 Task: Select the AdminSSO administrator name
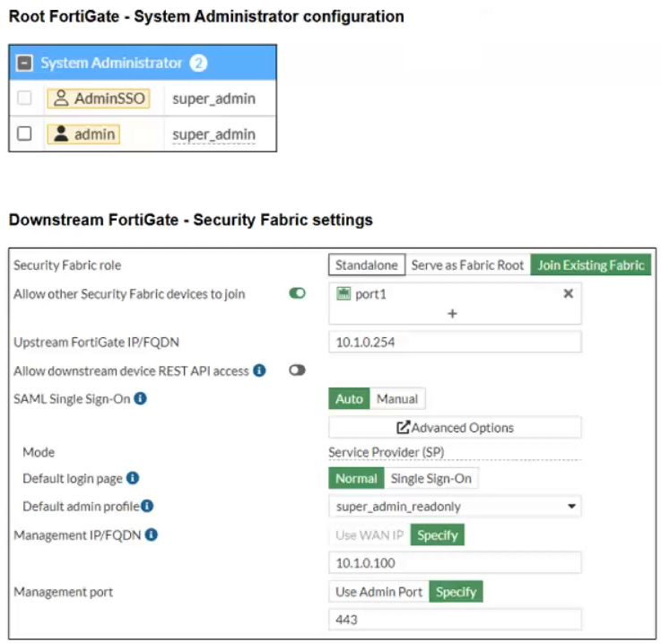click(109, 99)
